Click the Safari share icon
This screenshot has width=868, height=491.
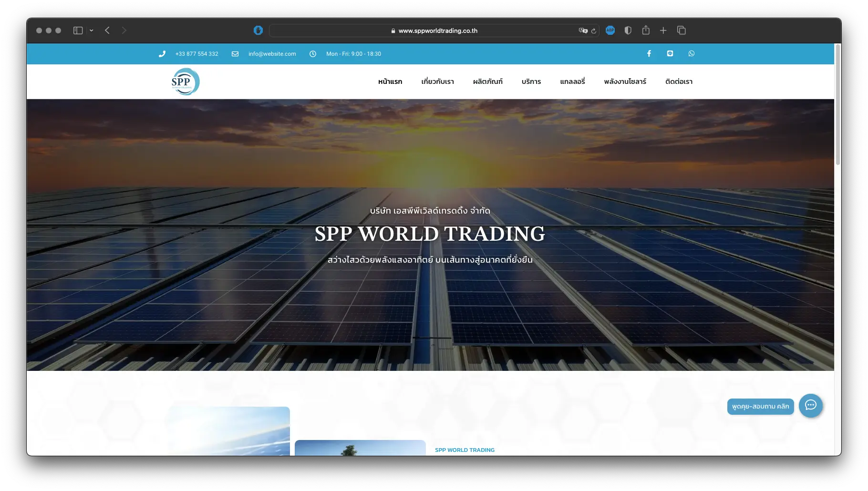point(646,31)
